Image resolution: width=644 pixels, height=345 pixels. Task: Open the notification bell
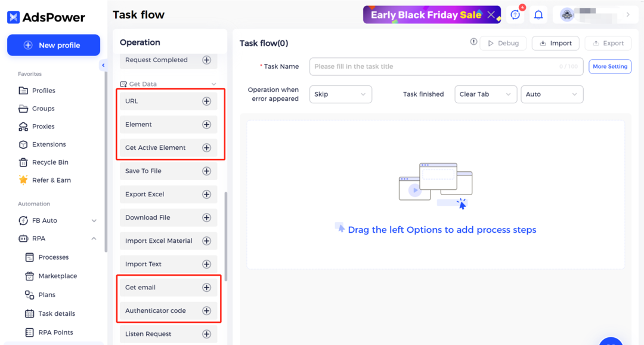[x=538, y=15]
